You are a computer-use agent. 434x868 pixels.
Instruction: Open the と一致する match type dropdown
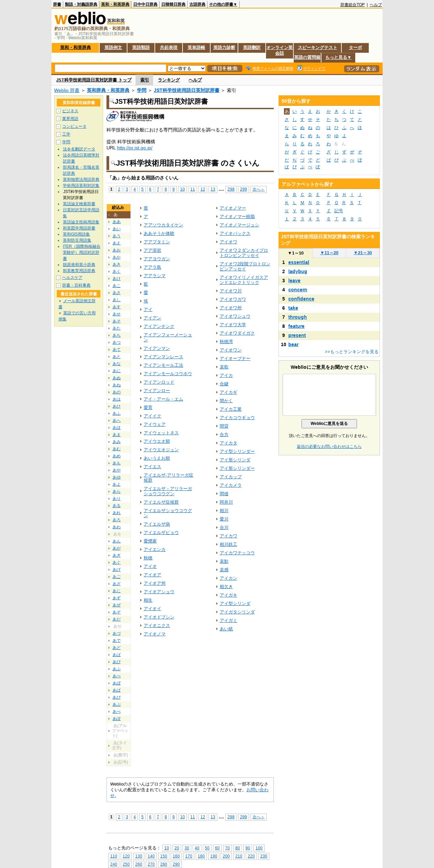187,68
